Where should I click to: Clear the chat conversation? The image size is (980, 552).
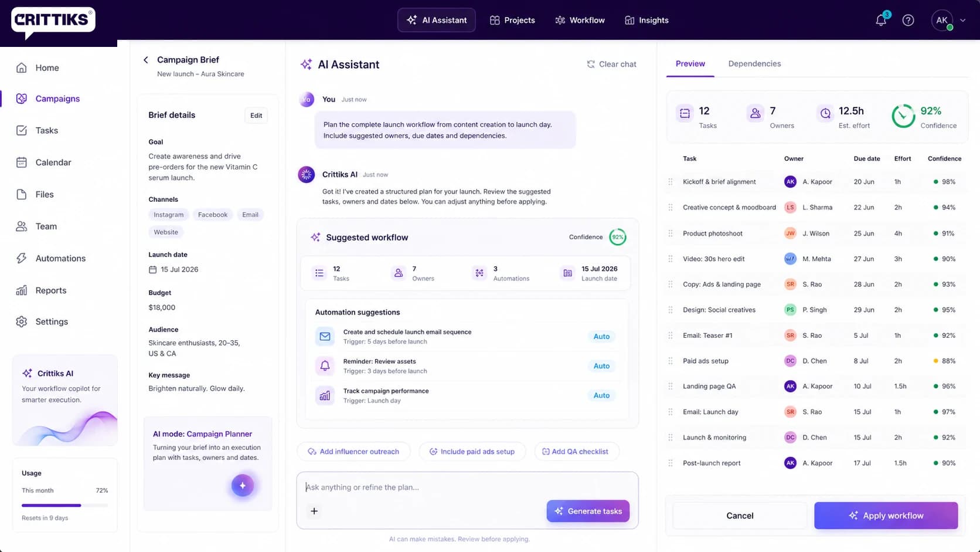click(x=611, y=64)
